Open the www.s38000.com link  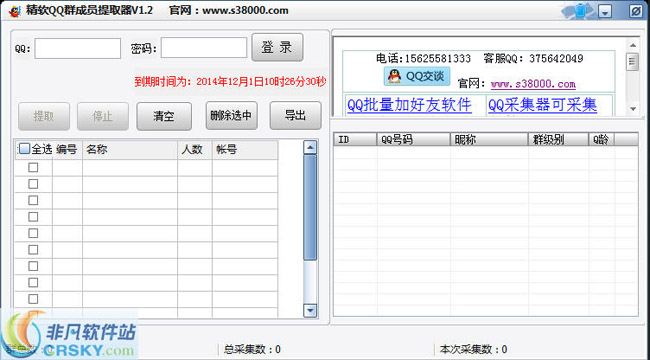click(533, 84)
